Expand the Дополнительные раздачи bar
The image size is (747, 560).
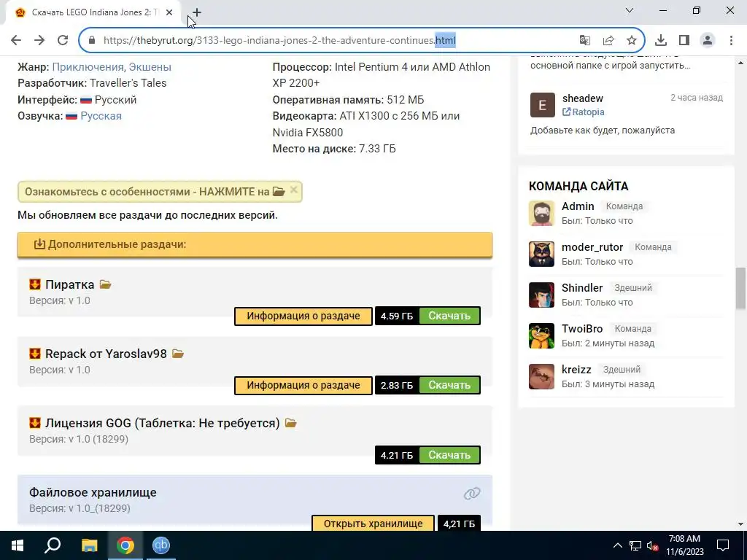click(255, 245)
